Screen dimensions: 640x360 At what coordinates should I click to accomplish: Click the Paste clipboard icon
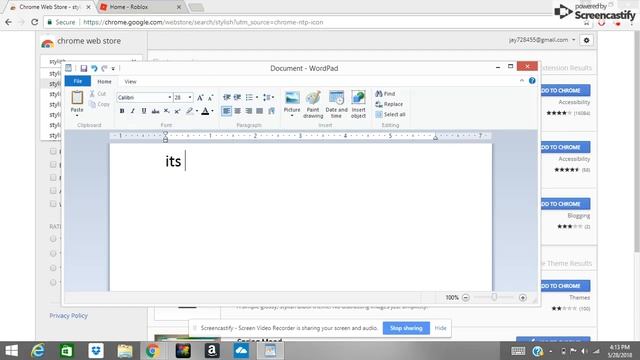pyautogui.click(x=77, y=98)
